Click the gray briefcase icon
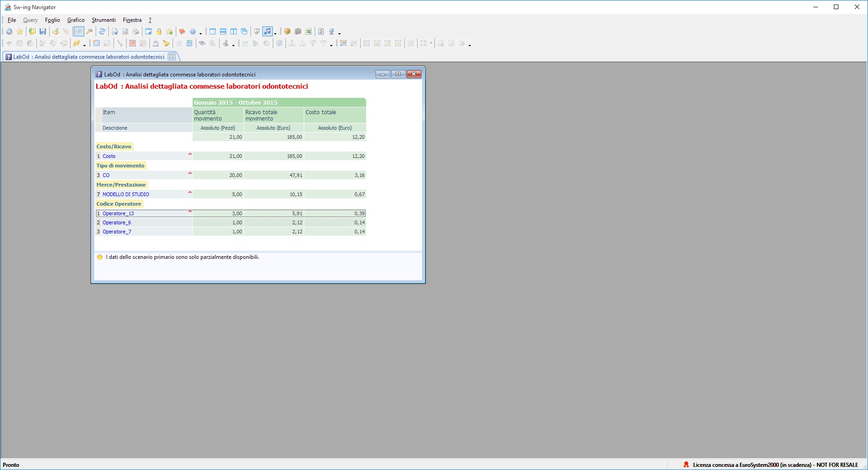 298,31
